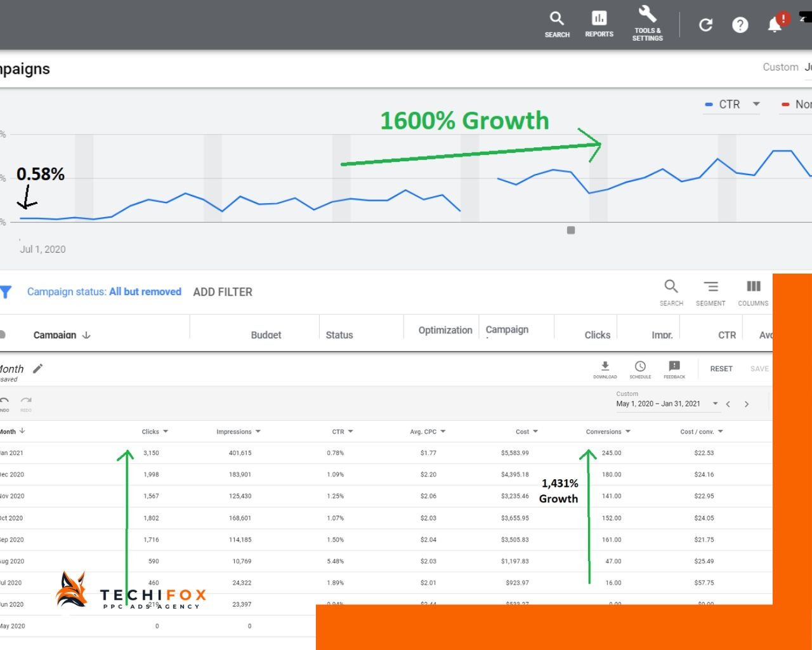
Task: Click ADD FILTER
Action: pos(222,291)
